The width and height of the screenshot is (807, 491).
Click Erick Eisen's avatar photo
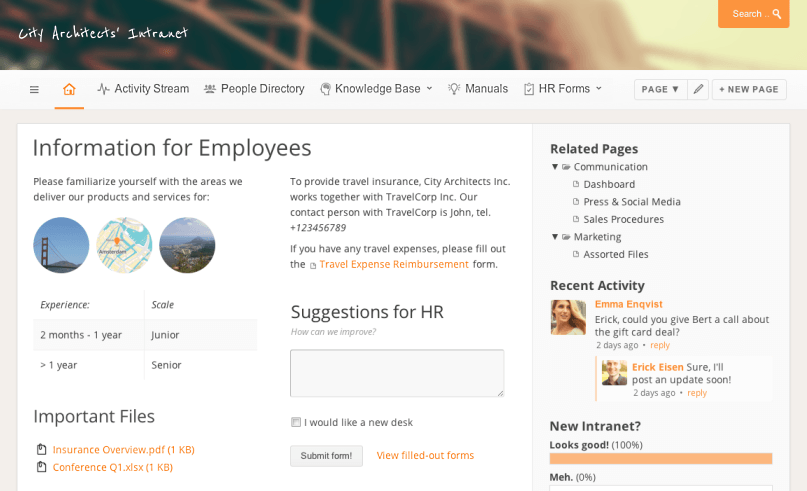pos(615,373)
